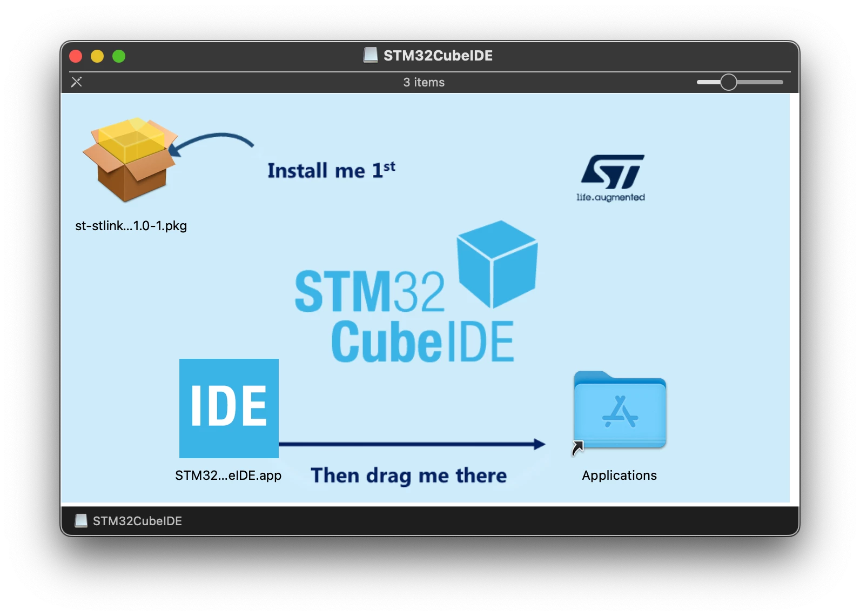Zoom the window with green button
The width and height of the screenshot is (860, 616).
(x=119, y=56)
